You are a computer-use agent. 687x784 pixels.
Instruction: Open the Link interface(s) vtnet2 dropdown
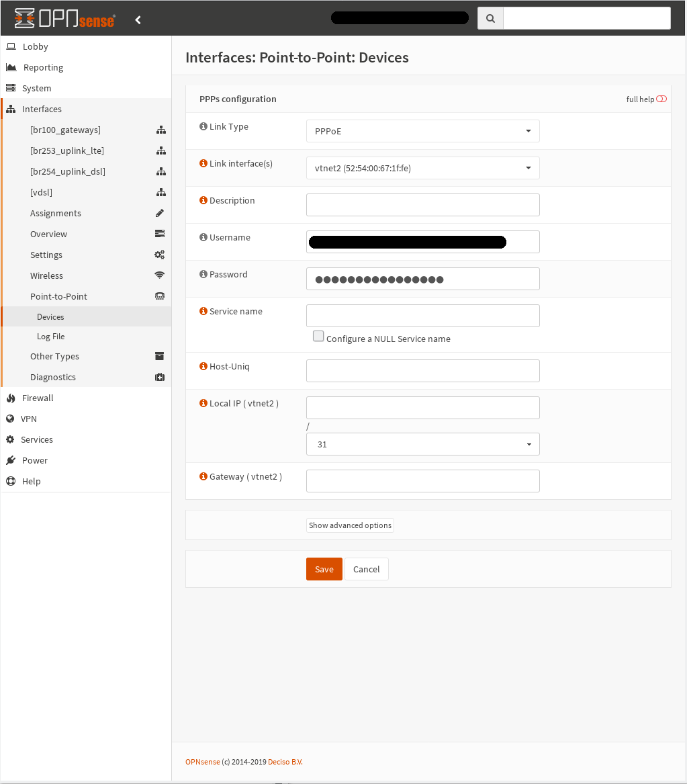tap(422, 168)
